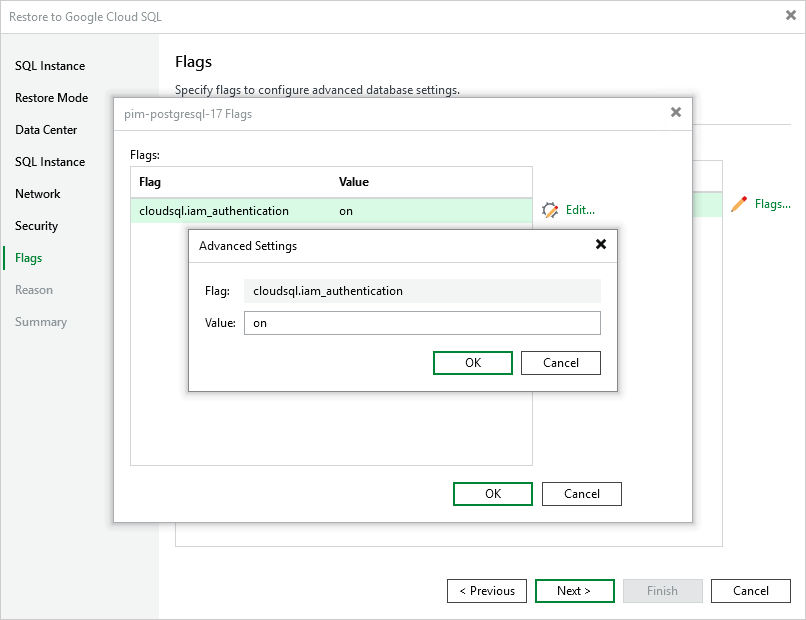Click the Flag column header
The image size is (806, 620).
150,182
